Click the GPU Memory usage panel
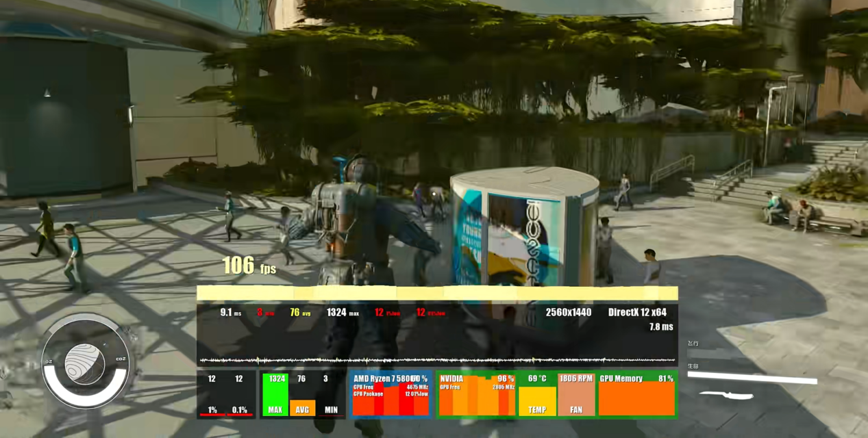 636,394
